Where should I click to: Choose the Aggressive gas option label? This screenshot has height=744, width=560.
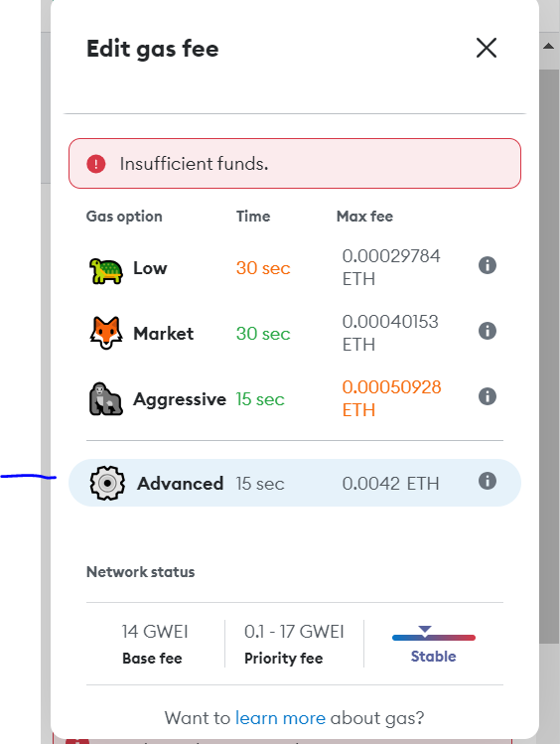point(180,399)
